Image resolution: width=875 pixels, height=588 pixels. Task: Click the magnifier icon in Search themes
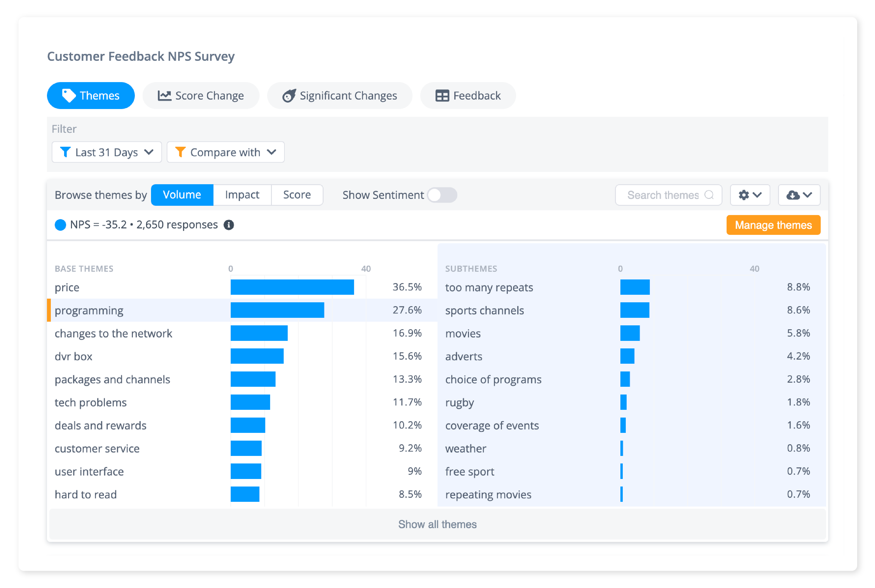click(x=708, y=195)
